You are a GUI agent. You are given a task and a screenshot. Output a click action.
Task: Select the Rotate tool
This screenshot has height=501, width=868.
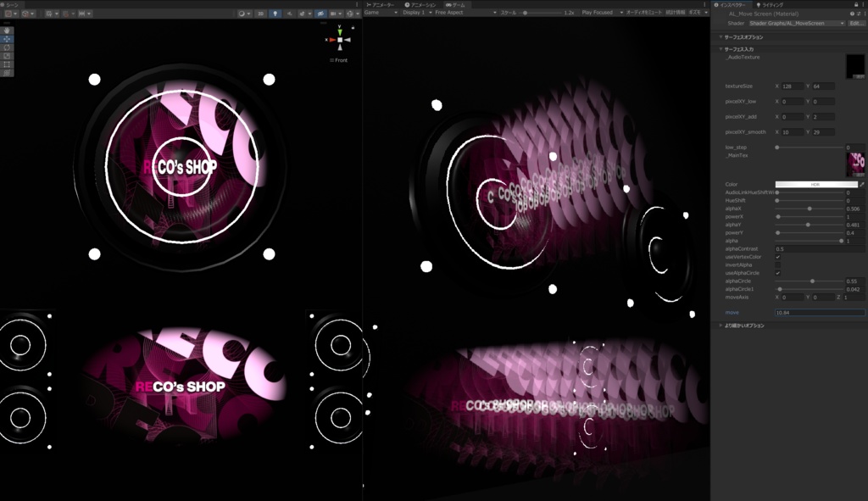tap(7, 47)
